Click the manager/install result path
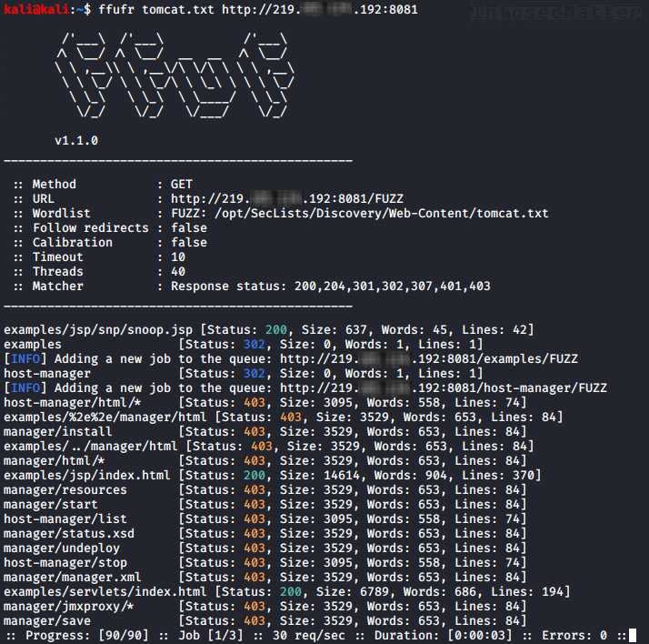 point(58,432)
